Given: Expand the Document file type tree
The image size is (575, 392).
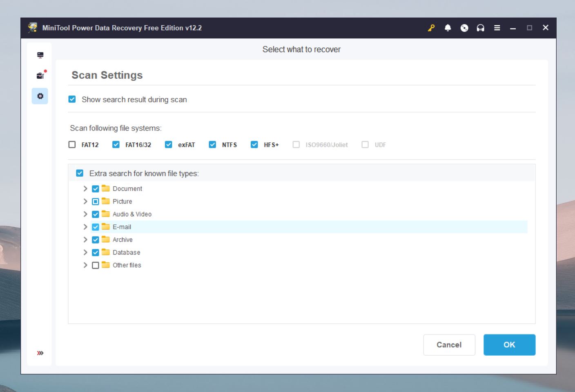Looking at the screenshot, I should click(x=85, y=188).
